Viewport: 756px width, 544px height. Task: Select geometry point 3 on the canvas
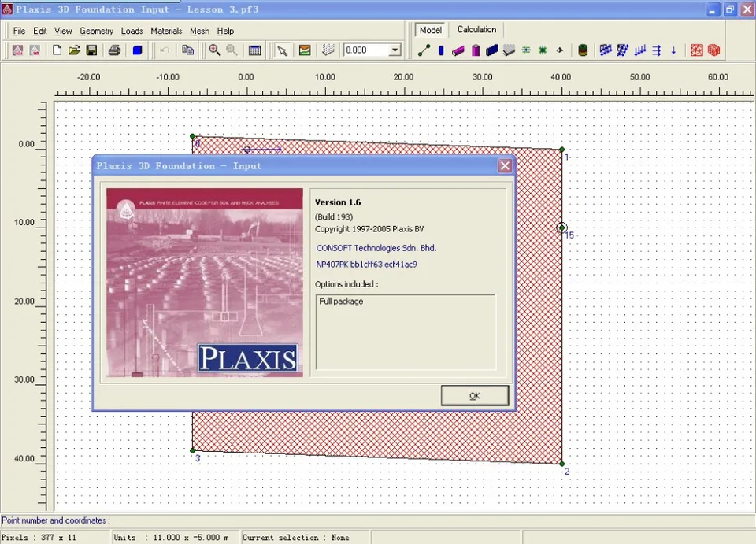[192, 450]
